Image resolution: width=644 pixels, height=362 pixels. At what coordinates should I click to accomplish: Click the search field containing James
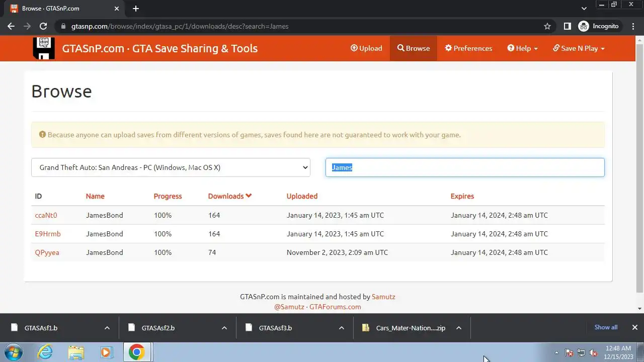tap(465, 167)
